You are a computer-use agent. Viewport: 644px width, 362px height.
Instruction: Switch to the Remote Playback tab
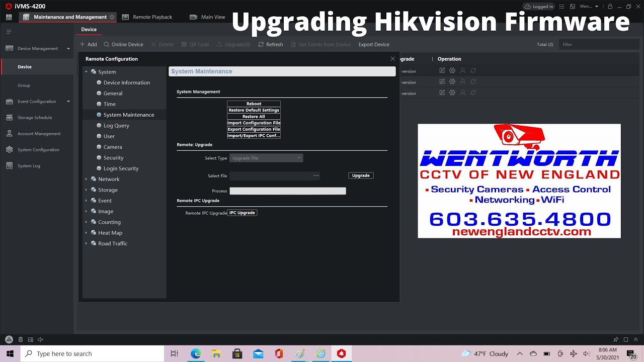pos(146,17)
